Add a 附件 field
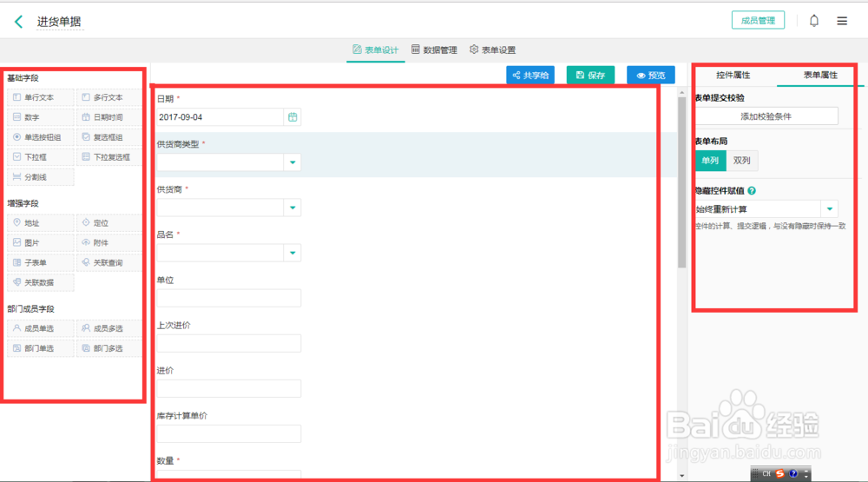The width and height of the screenshot is (868, 482). pos(109,243)
